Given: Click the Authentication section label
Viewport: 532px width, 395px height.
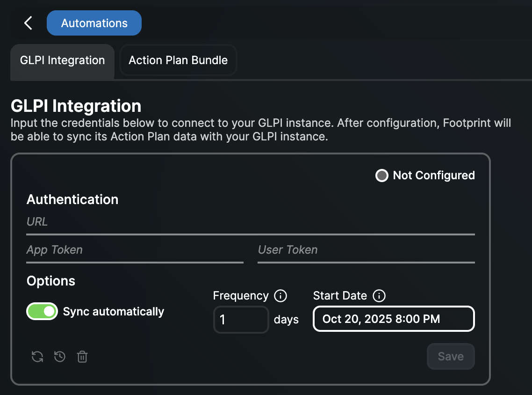Looking at the screenshot, I should pyautogui.click(x=72, y=199).
